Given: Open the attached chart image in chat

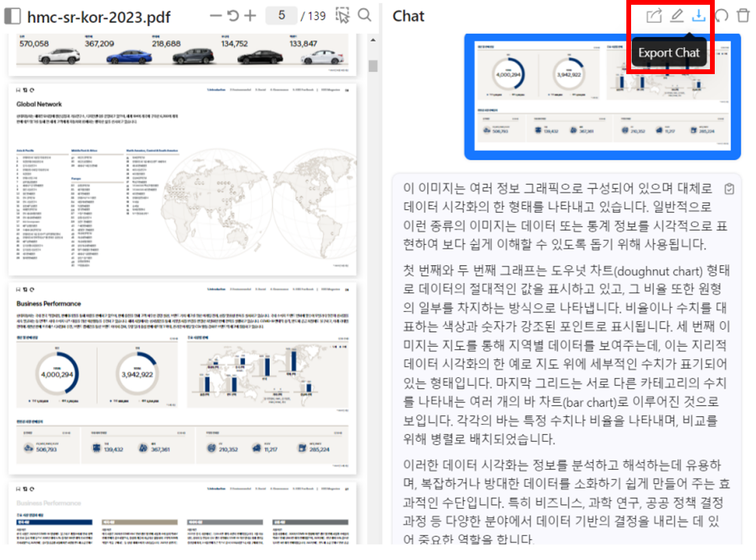Looking at the screenshot, I should point(602,96).
